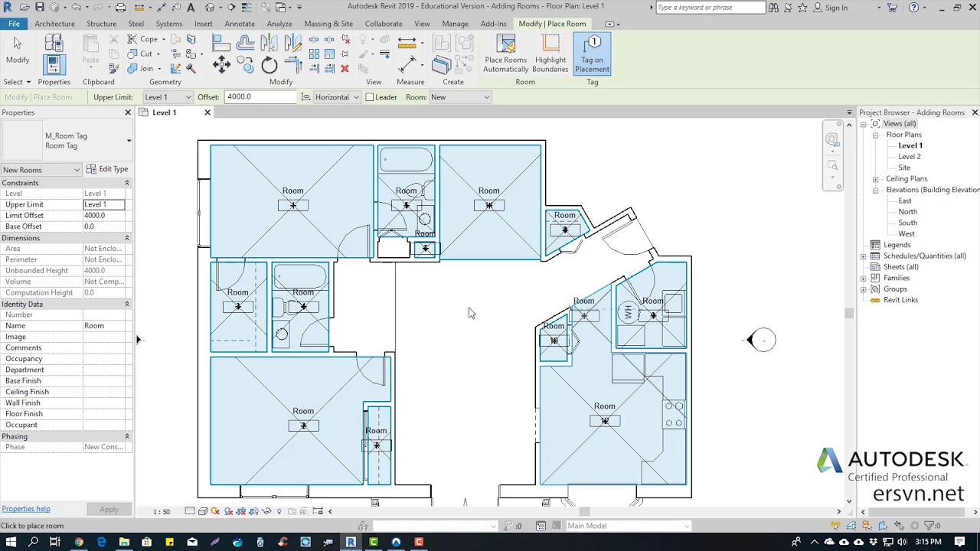Click the Properties help link

point(26,509)
